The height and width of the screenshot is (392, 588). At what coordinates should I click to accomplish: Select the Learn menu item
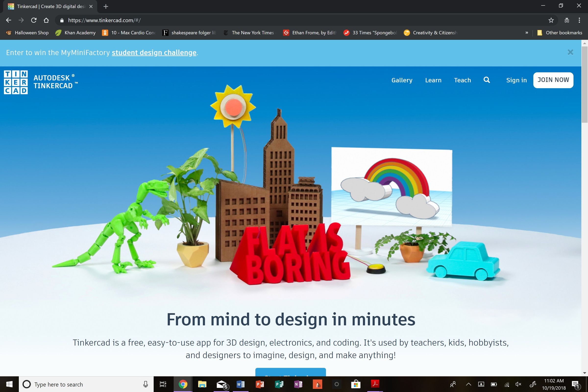(x=433, y=80)
